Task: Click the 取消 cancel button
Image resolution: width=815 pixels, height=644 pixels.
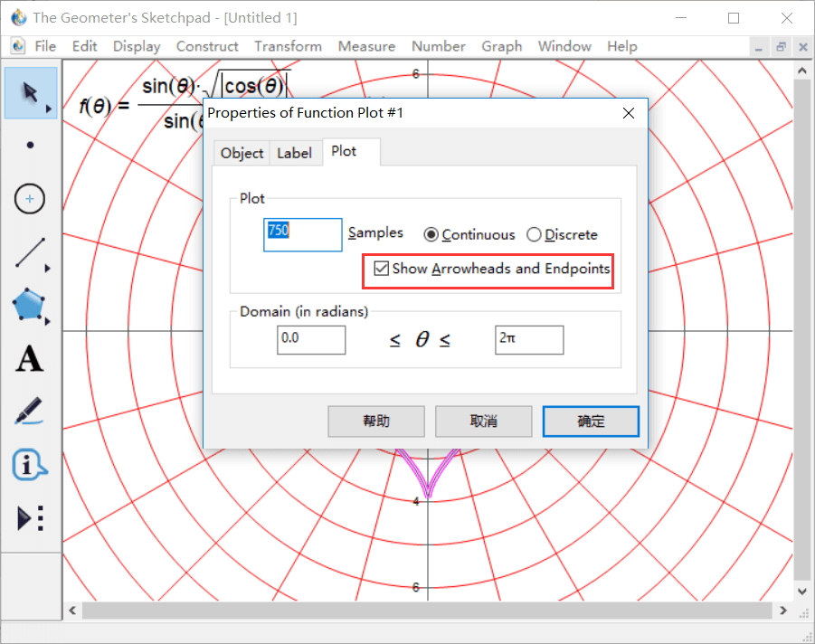Action: tap(484, 421)
